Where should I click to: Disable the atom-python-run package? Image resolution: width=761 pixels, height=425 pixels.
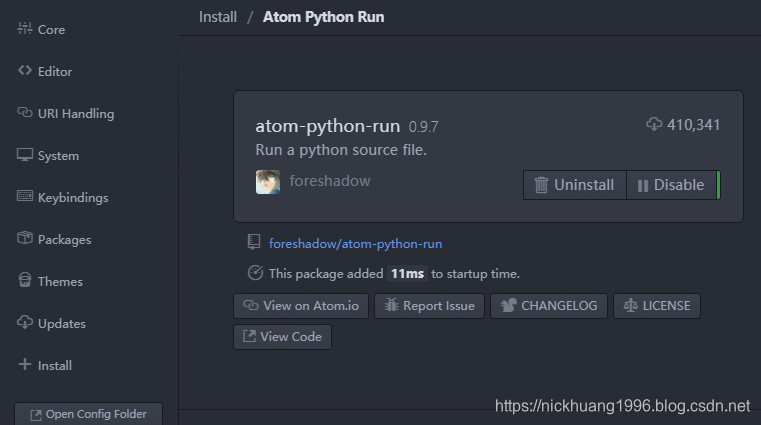click(671, 185)
